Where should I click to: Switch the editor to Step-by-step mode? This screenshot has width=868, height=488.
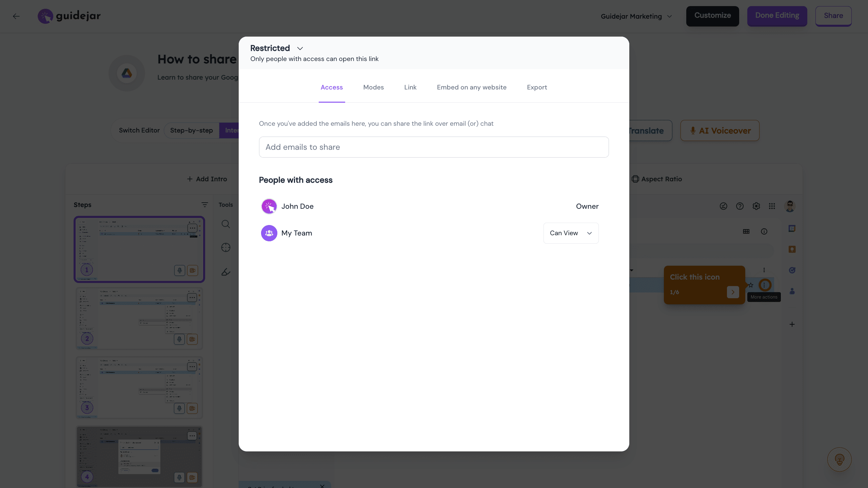[191, 130]
